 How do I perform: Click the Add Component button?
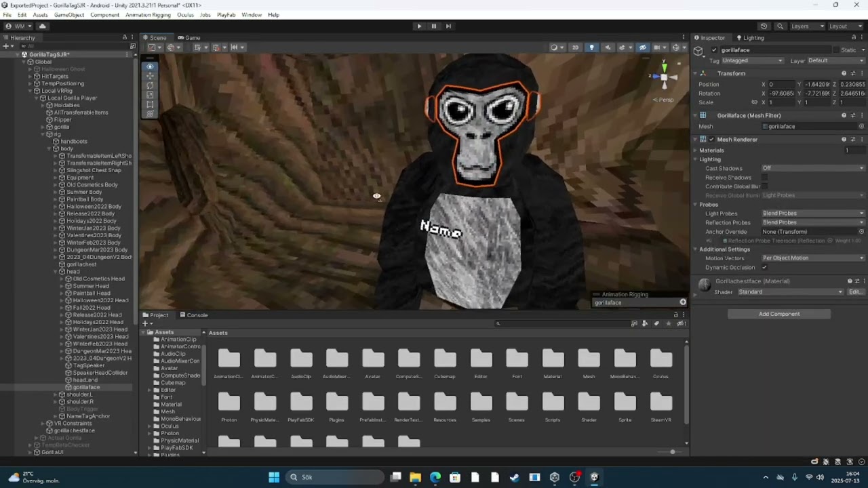pos(779,314)
